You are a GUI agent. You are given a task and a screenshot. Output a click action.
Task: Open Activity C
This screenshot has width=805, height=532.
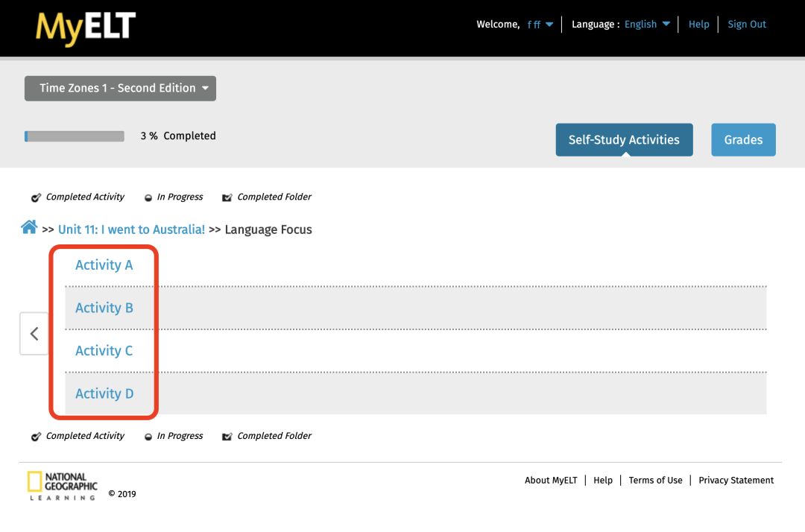pos(104,350)
